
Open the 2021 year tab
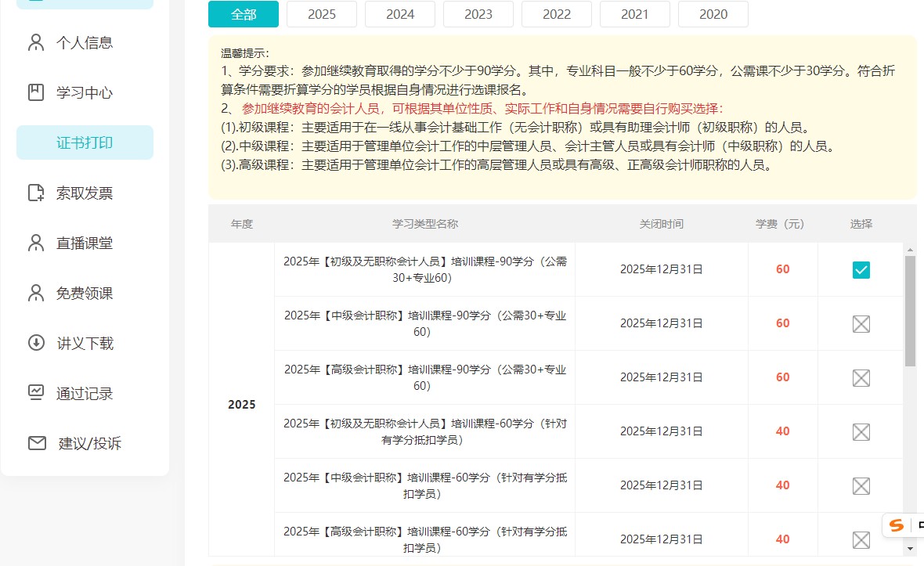click(634, 13)
